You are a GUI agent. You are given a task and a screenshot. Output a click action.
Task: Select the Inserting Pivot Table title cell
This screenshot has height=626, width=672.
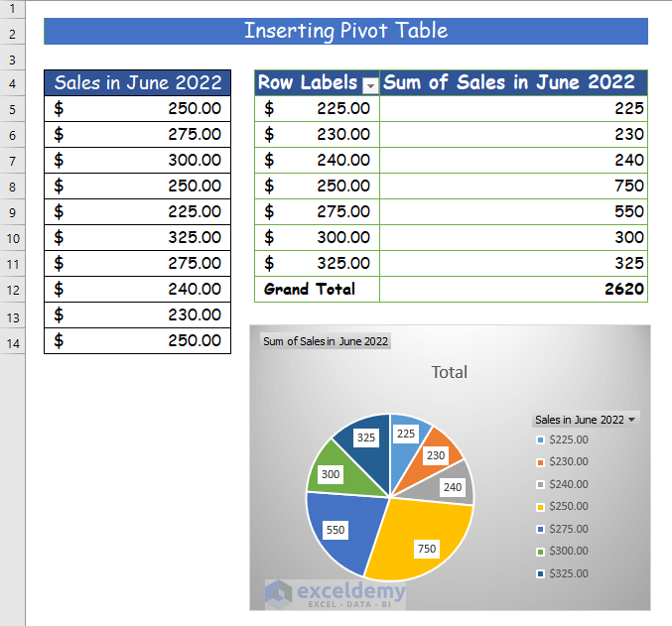coord(345,32)
